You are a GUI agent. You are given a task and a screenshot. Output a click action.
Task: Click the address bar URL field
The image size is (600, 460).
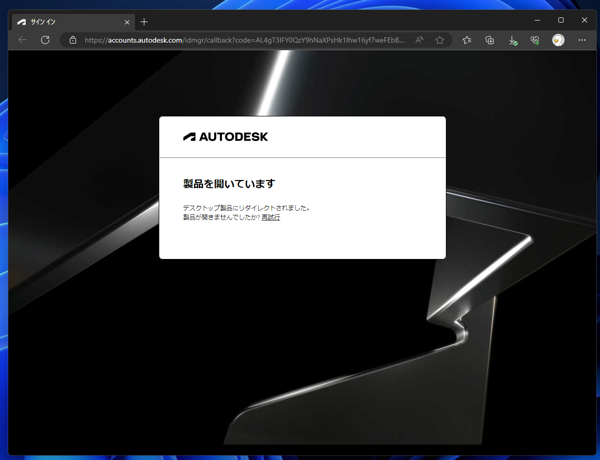[244, 40]
